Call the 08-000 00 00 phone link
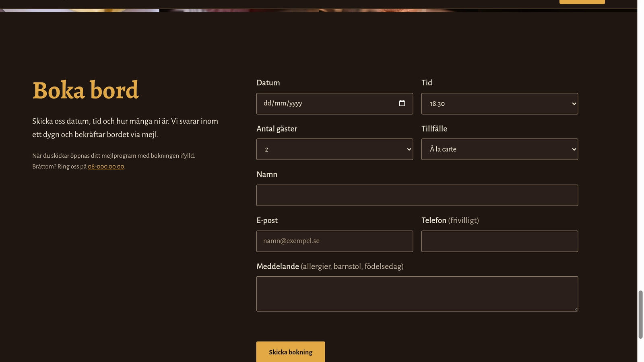 [106, 167]
